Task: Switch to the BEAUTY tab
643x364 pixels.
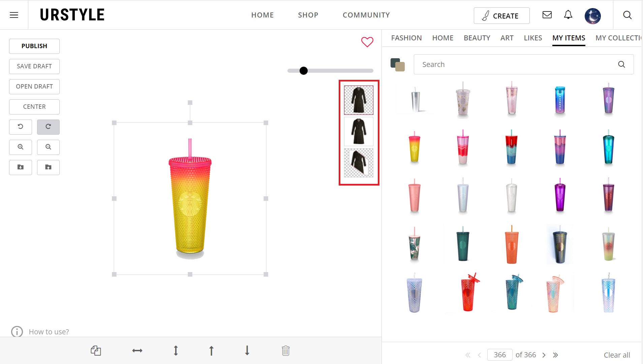Action: pos(477,38)
